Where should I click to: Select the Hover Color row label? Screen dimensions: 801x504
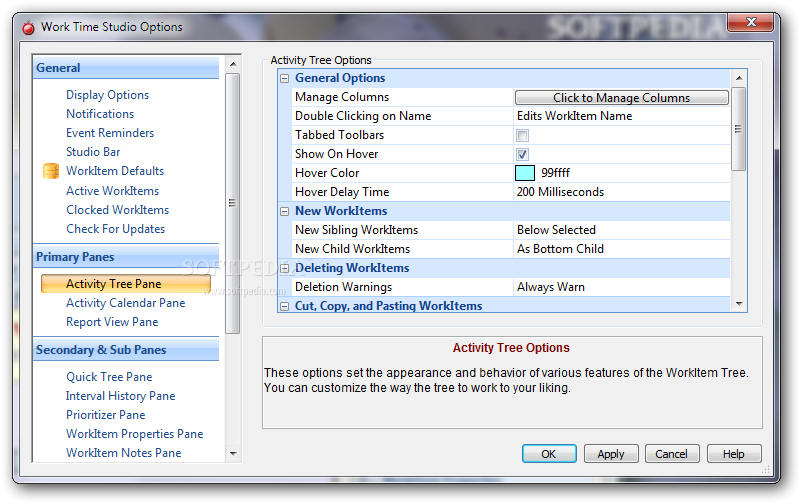coord(327,173)
